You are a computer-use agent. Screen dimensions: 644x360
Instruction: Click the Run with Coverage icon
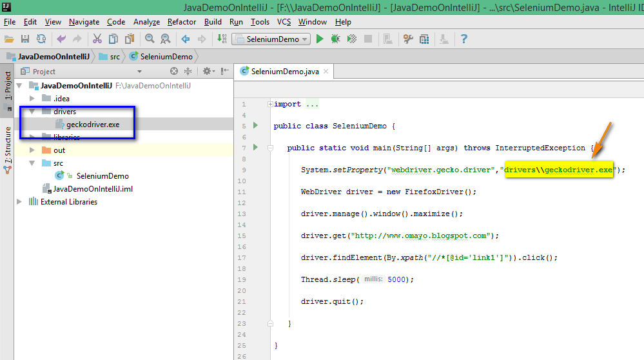[x=352, y=39]
